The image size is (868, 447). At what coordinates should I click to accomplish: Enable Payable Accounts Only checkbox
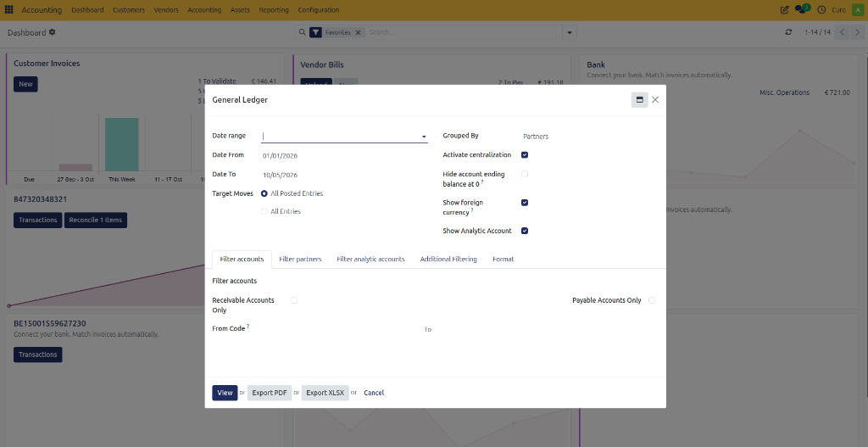point(652,300)
